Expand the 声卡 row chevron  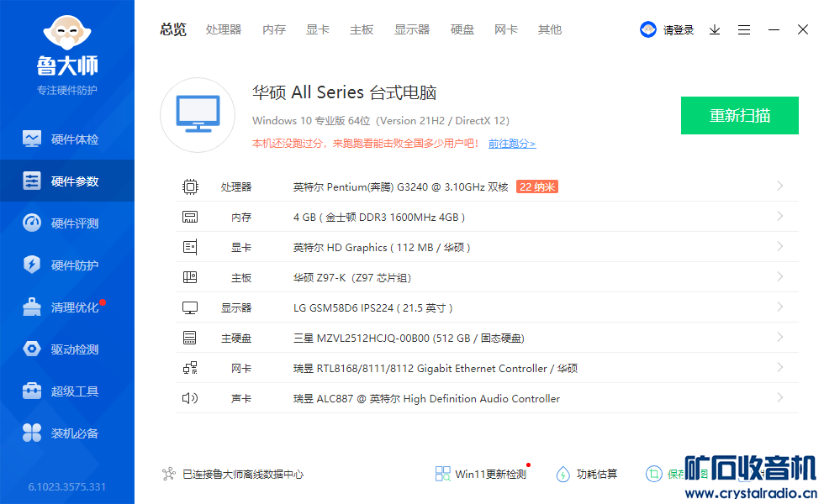[x=780, y=397]
